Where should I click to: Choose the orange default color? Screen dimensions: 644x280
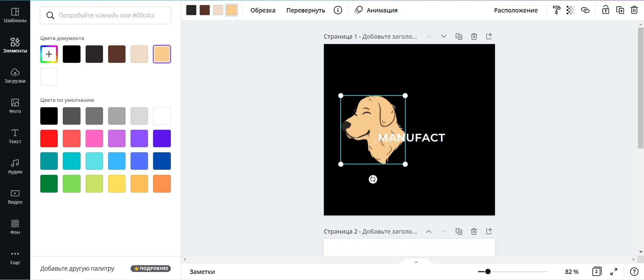[162, 184]
